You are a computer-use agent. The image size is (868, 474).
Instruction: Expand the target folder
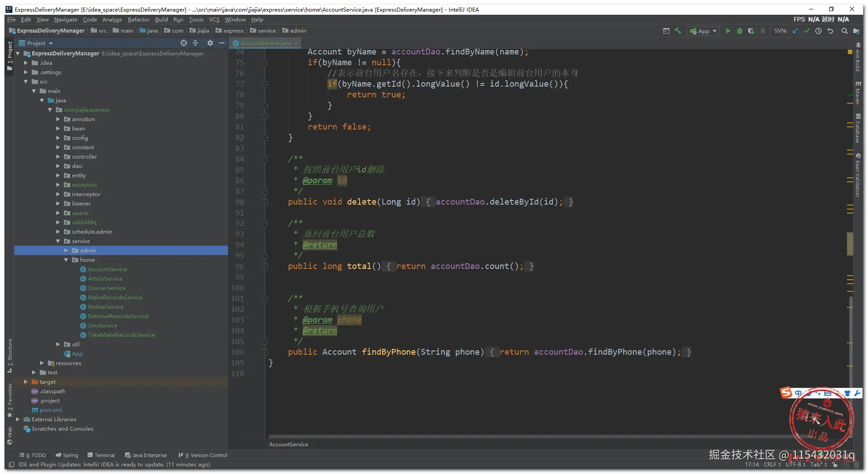25,382
